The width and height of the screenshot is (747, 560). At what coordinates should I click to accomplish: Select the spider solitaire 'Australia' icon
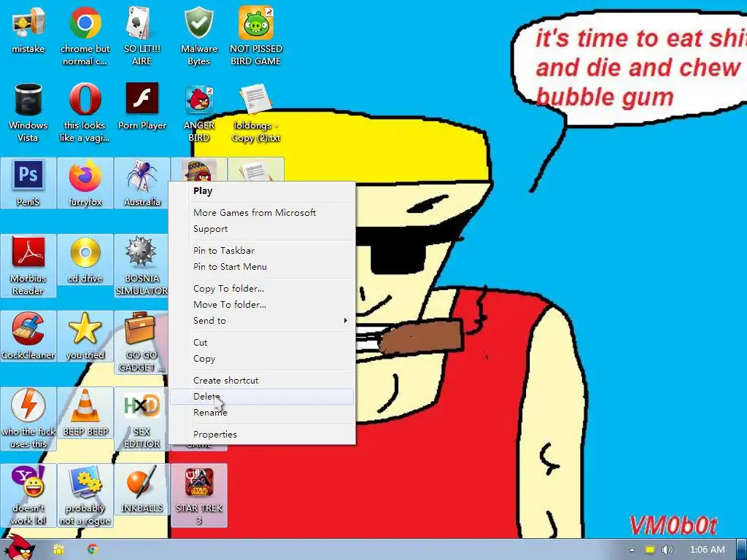[x=142, y=183]
